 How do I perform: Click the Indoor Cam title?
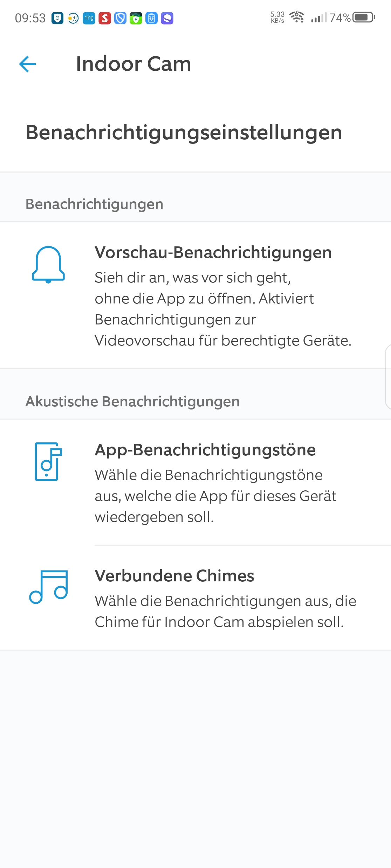(133, 64)
